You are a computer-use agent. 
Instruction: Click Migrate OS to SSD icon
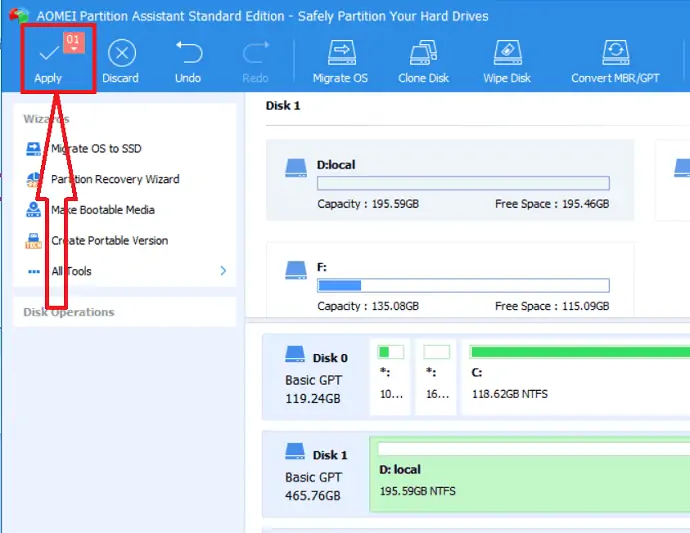point(33,149)
